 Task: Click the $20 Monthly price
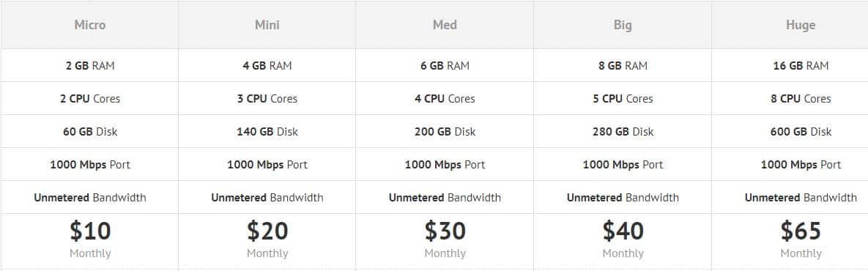point(267,239)
